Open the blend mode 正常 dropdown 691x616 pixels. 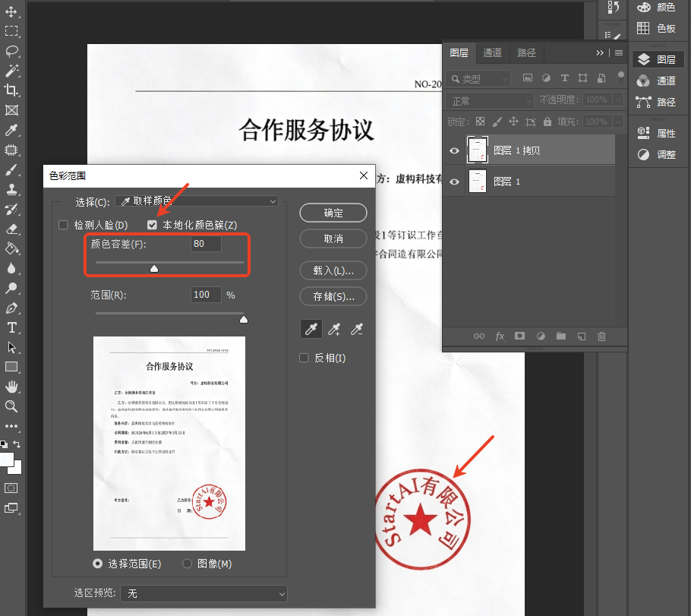(x=490, y=102)
